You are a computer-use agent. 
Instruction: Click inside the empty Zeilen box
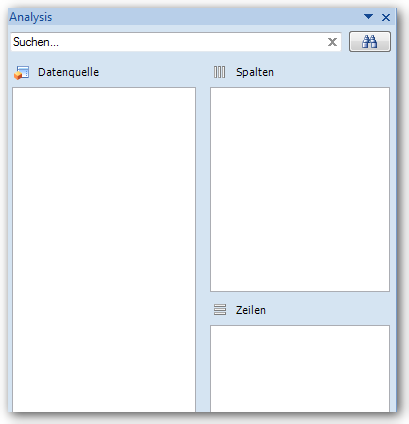[300, 369]
